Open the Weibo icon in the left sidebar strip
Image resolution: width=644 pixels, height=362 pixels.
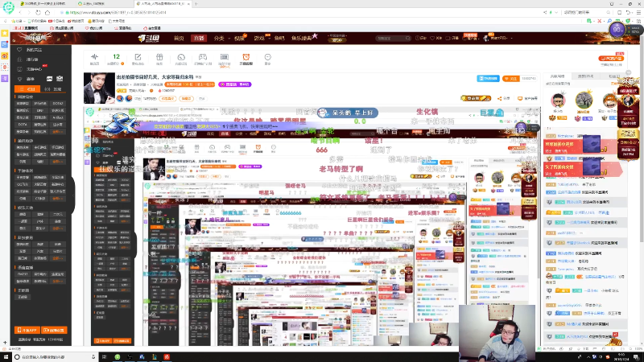tap(5, 56)
